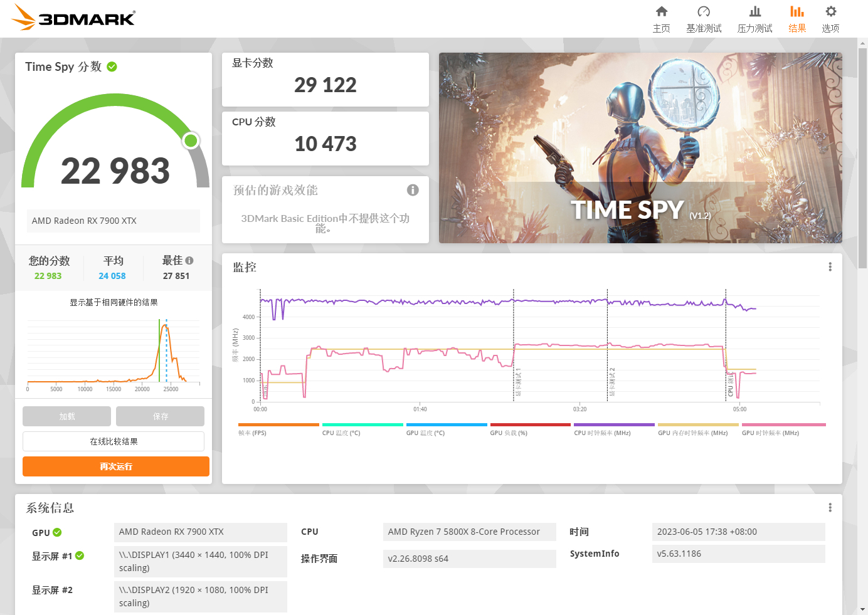Click the info icon in 预估的游戏效能 panel
Image resolution: width=868 pixels, height=615 pixels.
[413, 190]
